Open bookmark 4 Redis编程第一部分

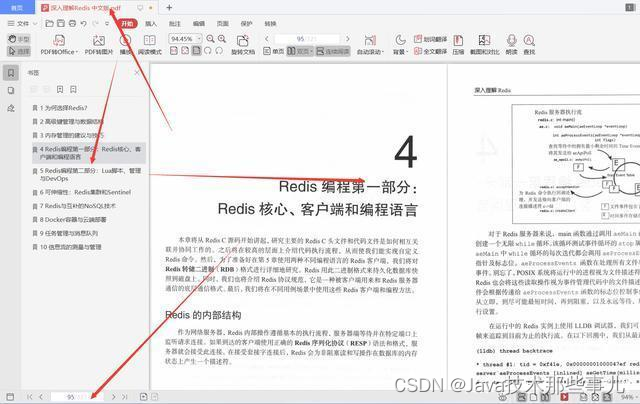(88, 153)
